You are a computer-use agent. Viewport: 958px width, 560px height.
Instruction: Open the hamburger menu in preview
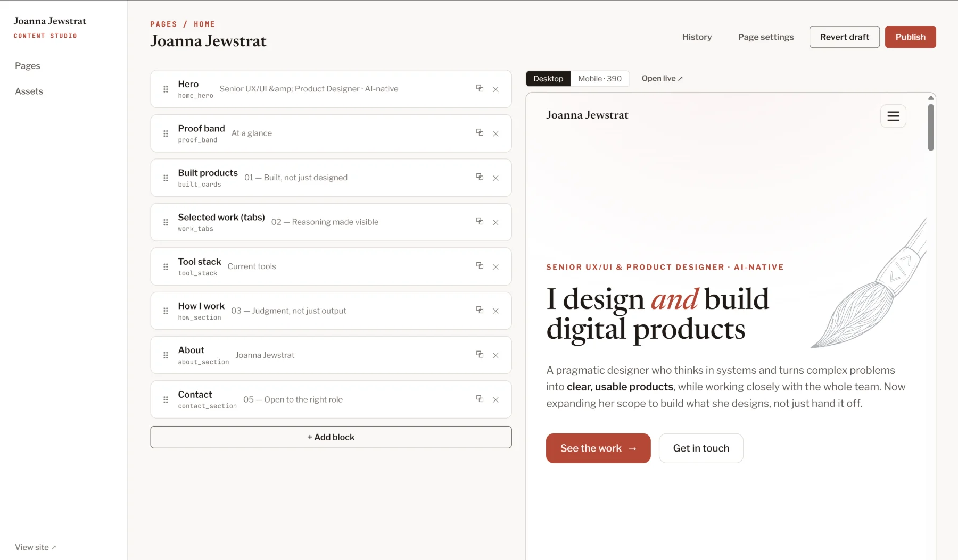[893, 116]
